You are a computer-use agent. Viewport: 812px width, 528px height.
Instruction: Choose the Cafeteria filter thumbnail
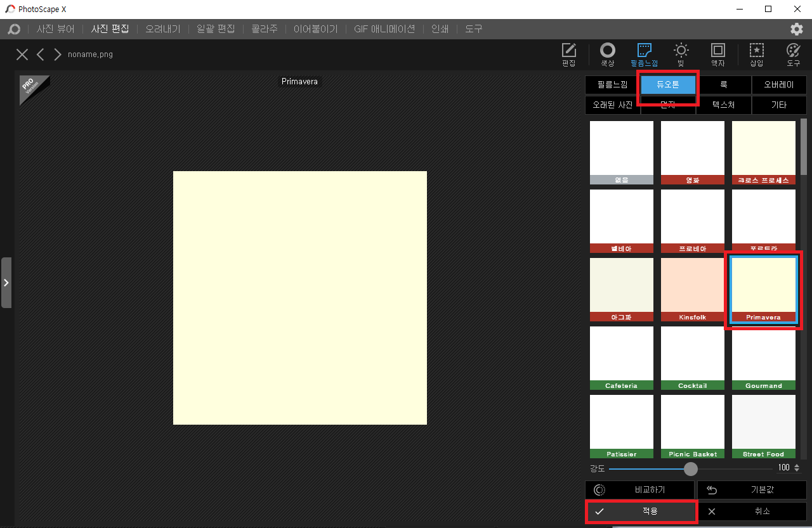pos(622,358)
